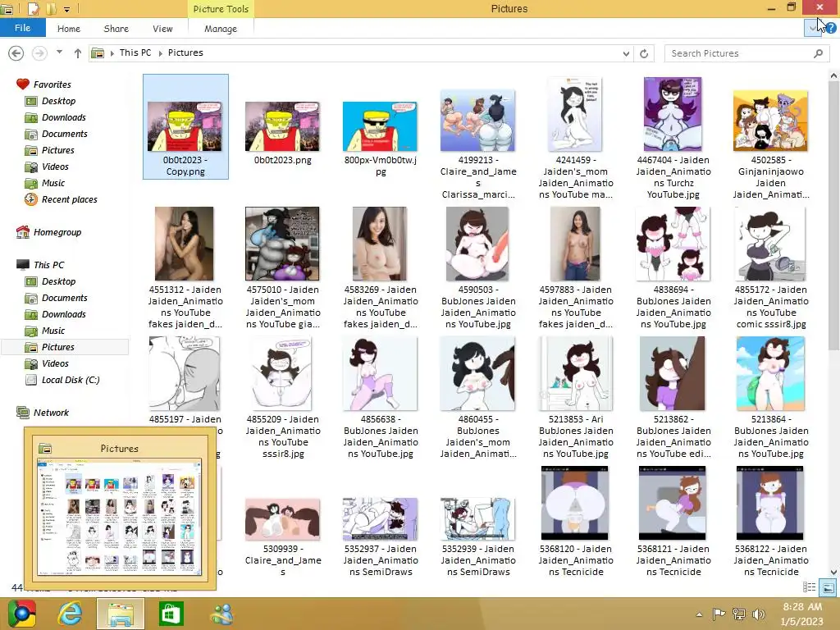Open Recent places in the navigation pane
Viewport: 840px width, 630px height.
click(69, 199)
